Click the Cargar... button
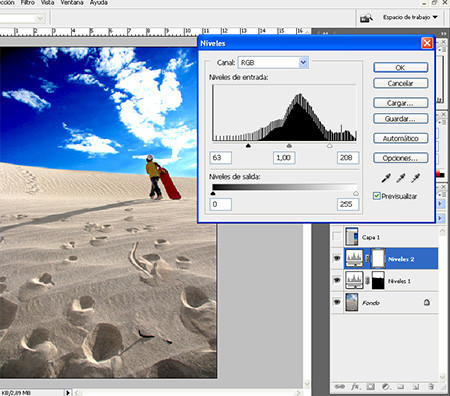This screenshot has height=396, width=450. coord(400,103)
